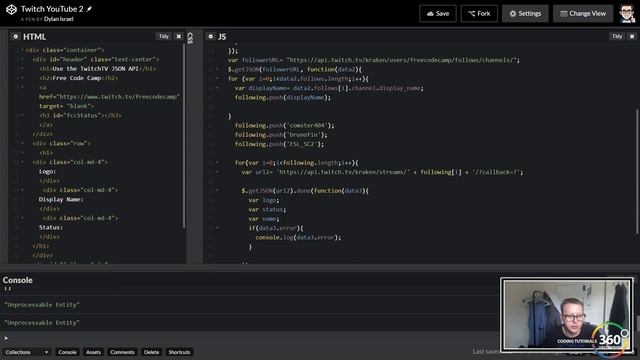Image resolution: width=640 pixels, height=360 pixels.
Task: Open author link Dylan Israel
Action: tap(59, 19)
